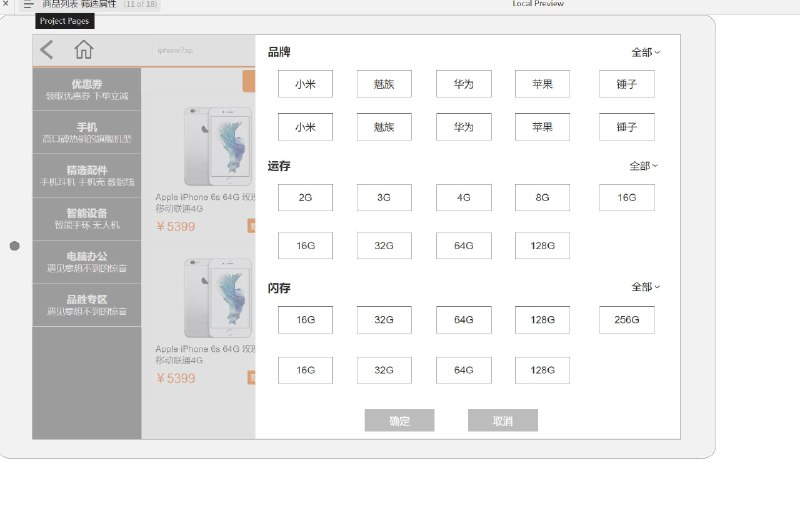
Task: Go back with the left arrow icon
Action: (x=46, y=50)
